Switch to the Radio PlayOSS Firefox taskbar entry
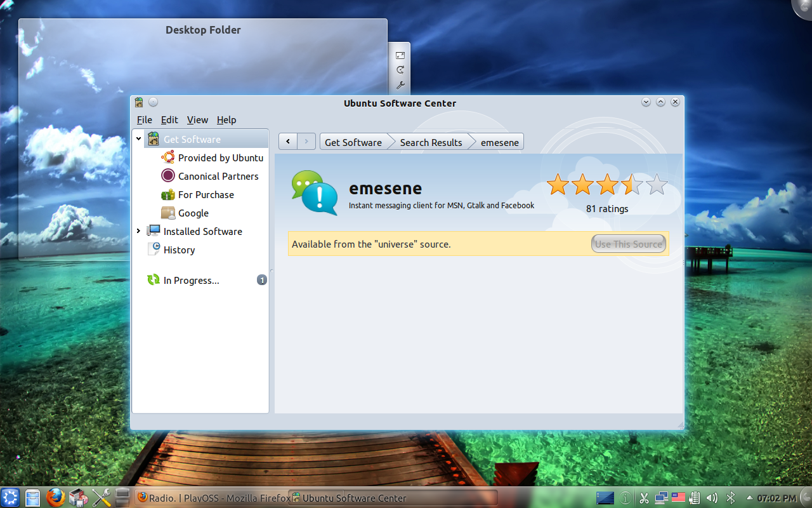The width and height of the screenshot is (812, 508). (212, 498)
